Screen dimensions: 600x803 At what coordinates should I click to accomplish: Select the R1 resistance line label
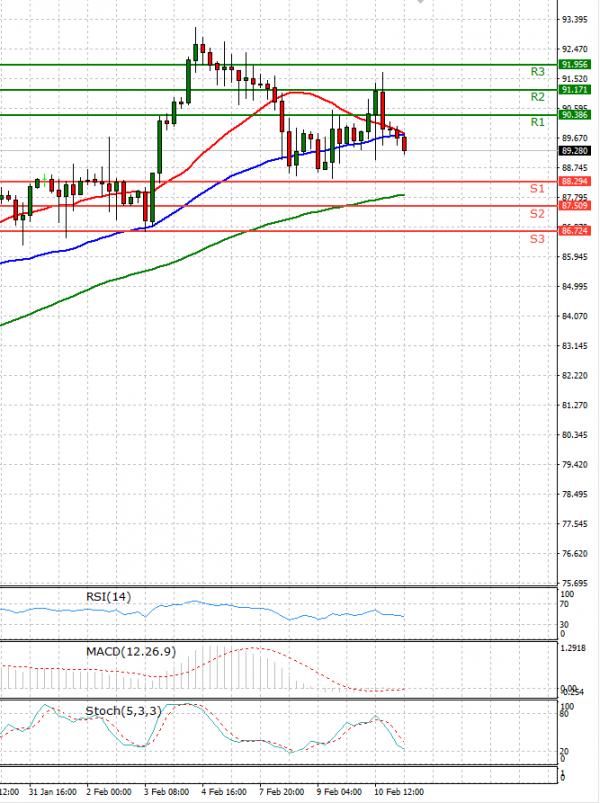[x=538, y=122]
